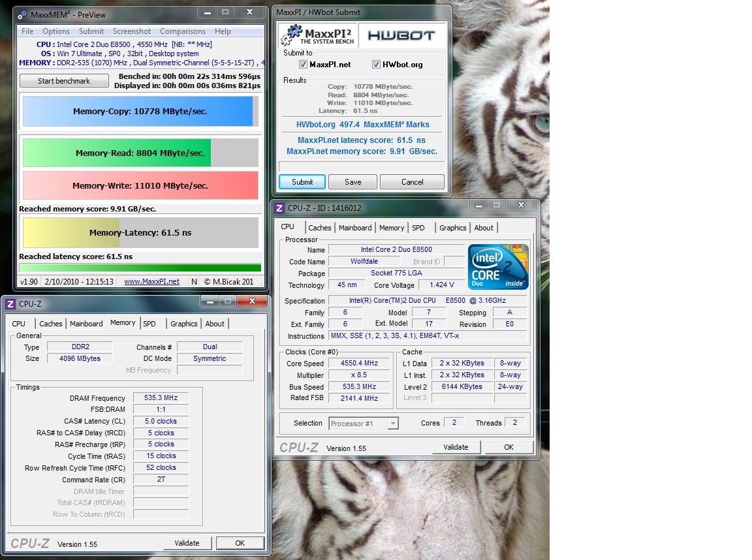This screenshot has width=752, height=560.
Task: Toggle the HWbot.org submit checkbox
Action: [x=376, y=64]
